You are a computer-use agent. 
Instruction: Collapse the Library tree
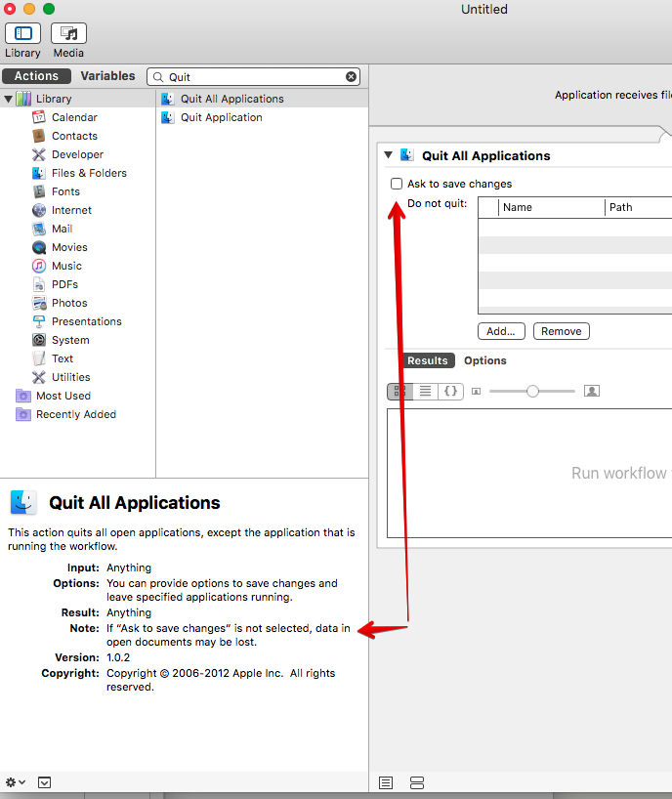(8, 99)
